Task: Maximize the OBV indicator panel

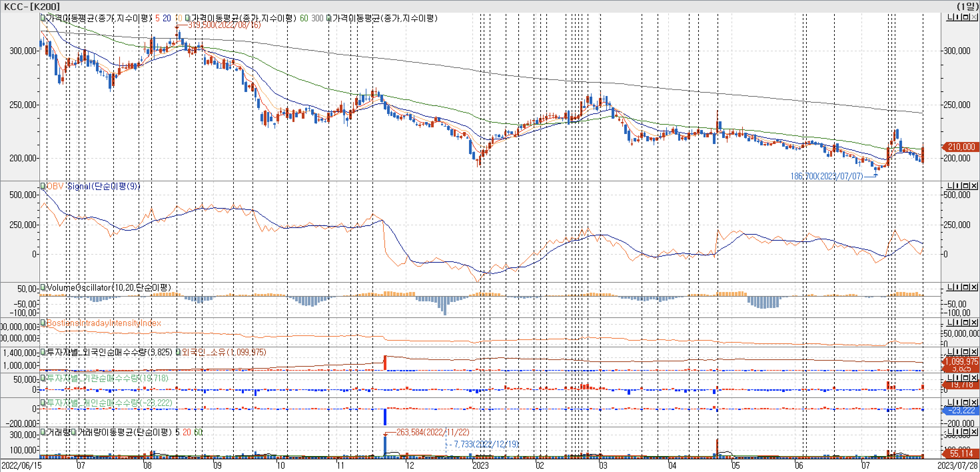Action: tap(966, 185)
